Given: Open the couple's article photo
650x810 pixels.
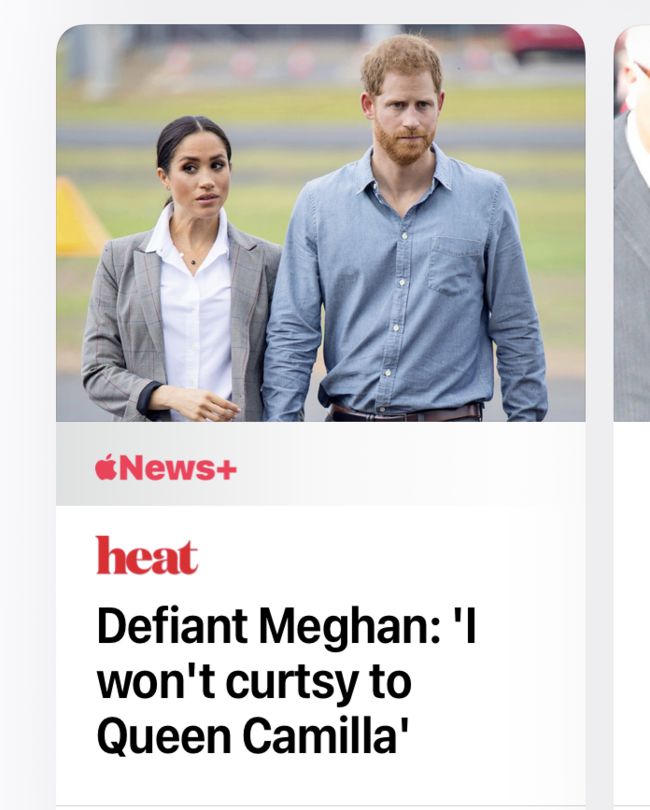Looking at the screenshot, I should [x=320, y=223].
